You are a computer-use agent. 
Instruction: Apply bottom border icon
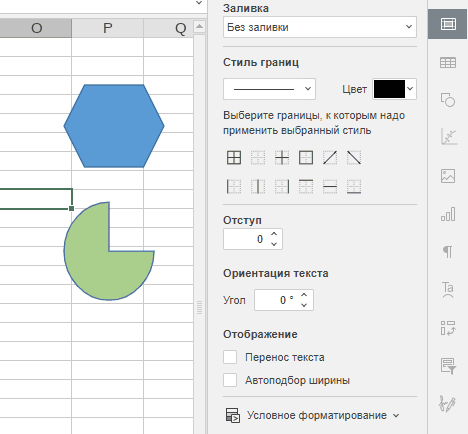354,186
